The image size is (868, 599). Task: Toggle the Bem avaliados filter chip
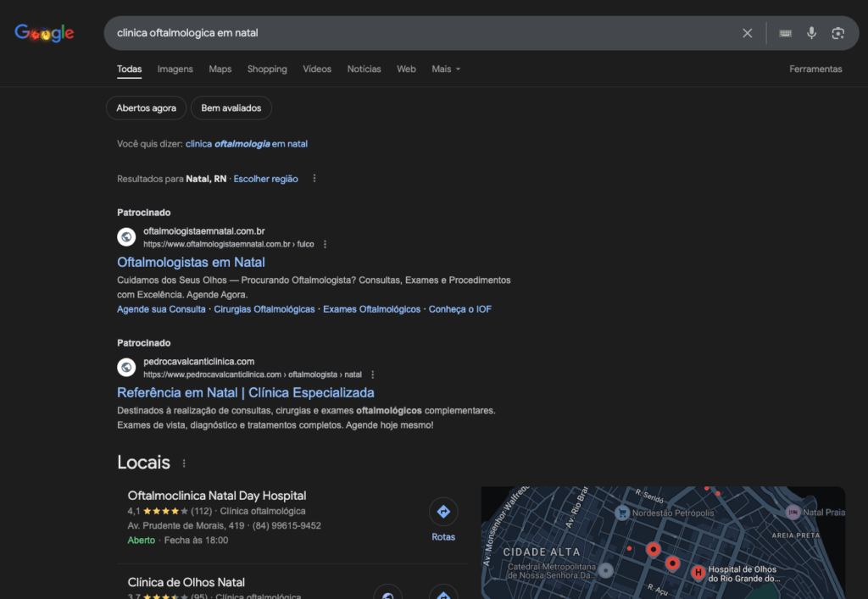[231, 108]
